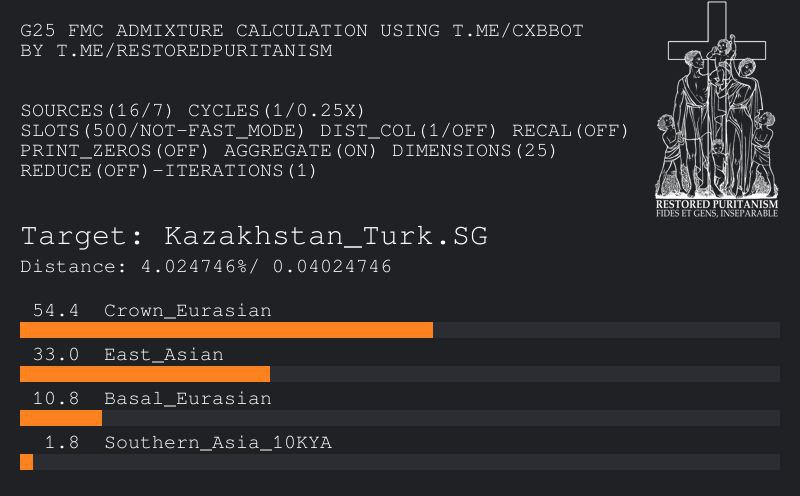The height and width of the screenshot is (496, 800).
Task: Click the SOURCES(16/7) setting text
Action: (x=97, y=111)
